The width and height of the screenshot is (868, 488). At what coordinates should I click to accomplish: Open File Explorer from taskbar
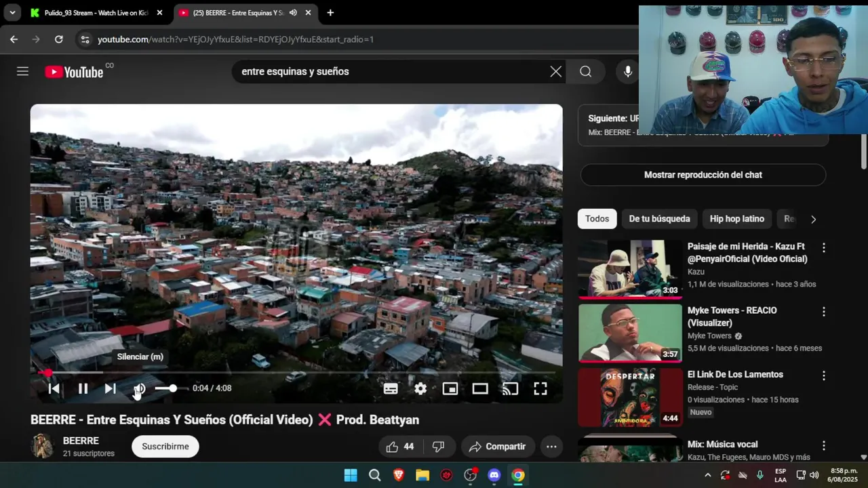[422, 475]
